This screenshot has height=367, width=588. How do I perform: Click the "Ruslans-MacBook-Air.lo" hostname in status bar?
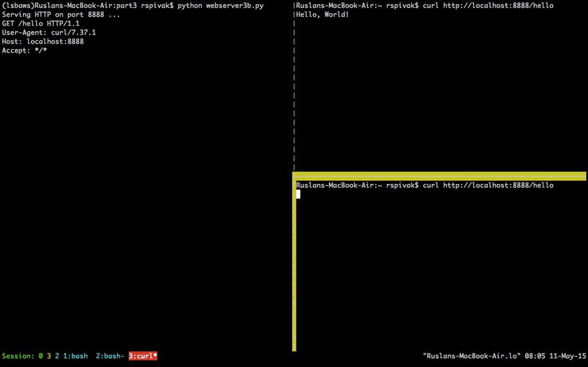[x=471, y=356]
